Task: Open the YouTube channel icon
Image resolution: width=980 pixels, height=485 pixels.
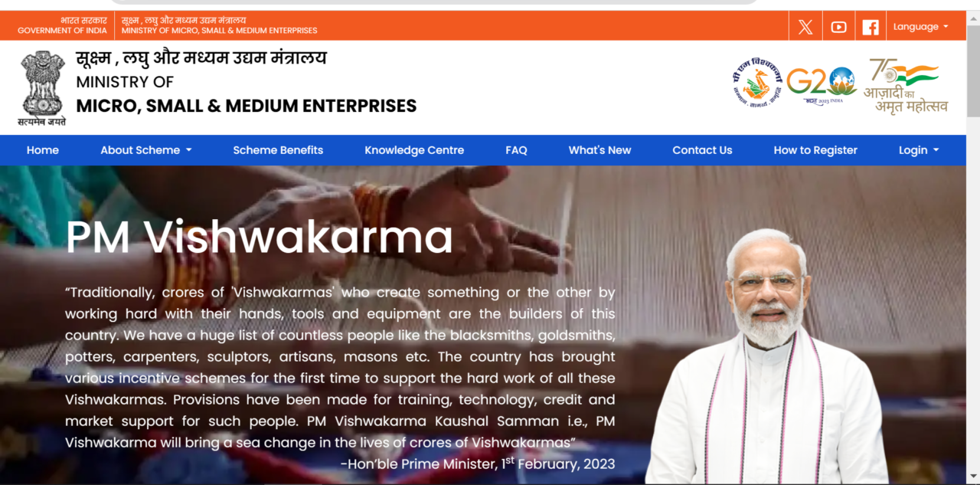Action: 838,27
